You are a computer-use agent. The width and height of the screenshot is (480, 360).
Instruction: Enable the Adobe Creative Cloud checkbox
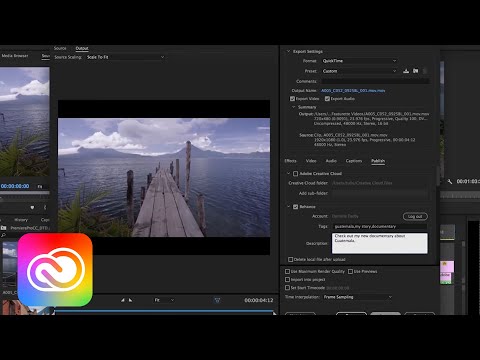coord(295,174)
